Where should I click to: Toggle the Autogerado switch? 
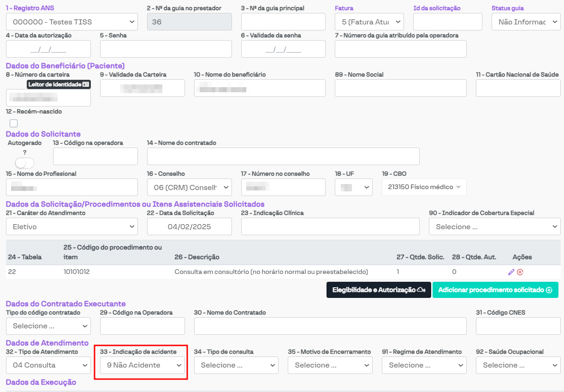[x=25, y=163]
